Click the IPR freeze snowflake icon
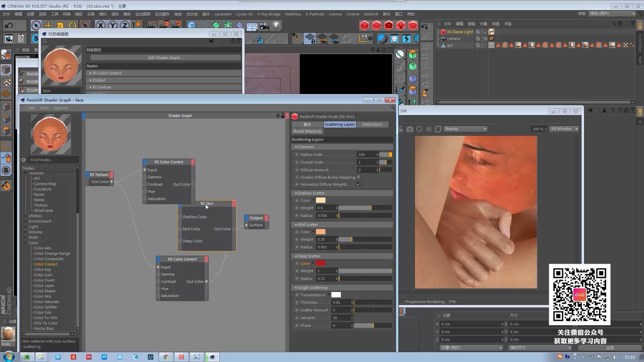 (x=429, y=129)
